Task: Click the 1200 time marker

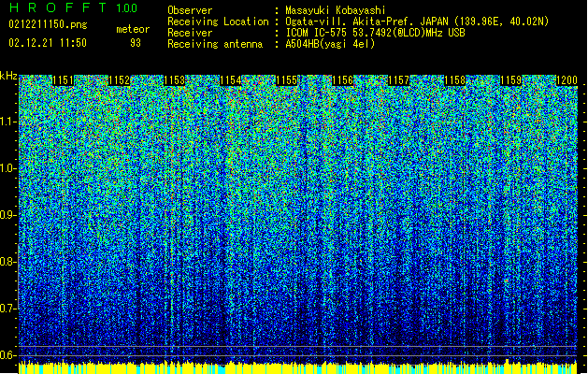Action: pos(566,81)
